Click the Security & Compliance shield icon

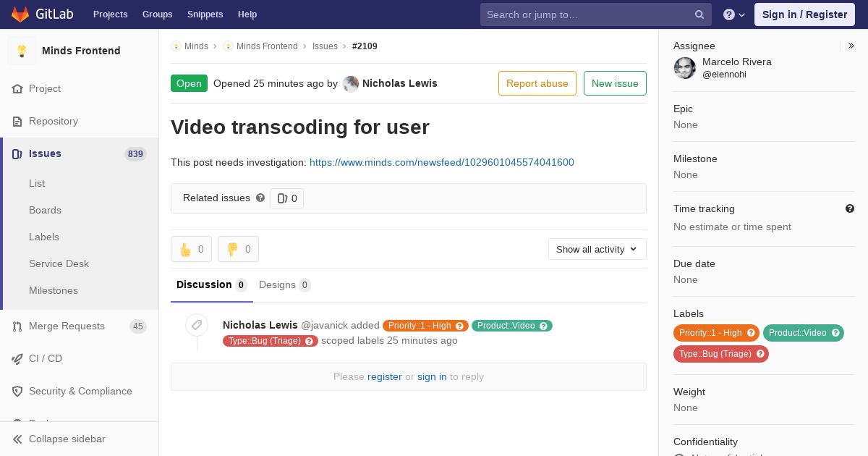click(17, 391)
